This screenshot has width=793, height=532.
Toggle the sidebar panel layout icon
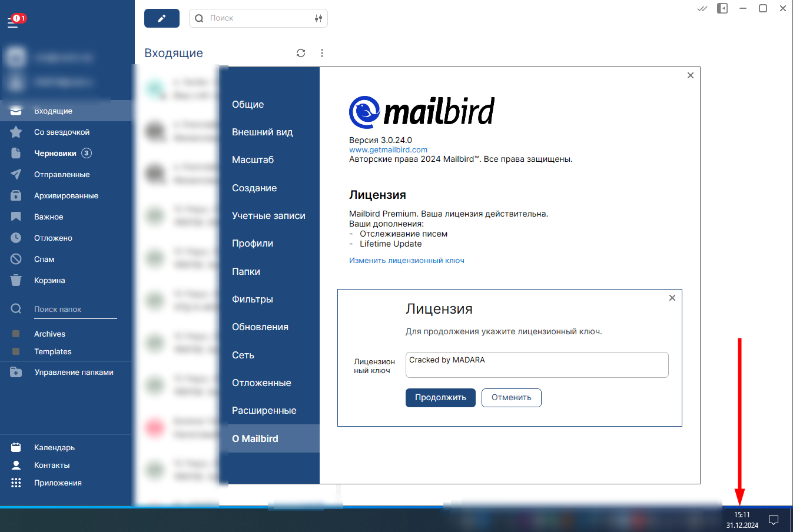pos(722,8)
